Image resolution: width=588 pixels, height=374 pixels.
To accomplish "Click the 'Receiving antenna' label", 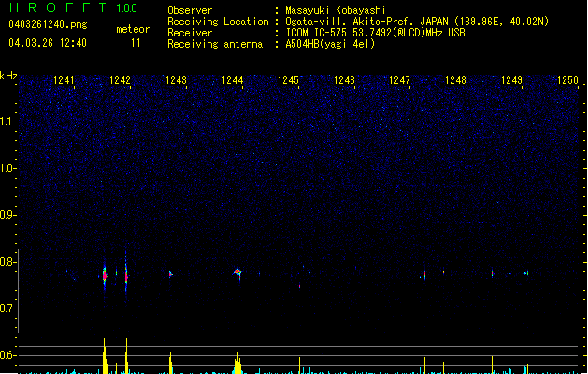I will (x=215, y=44).
